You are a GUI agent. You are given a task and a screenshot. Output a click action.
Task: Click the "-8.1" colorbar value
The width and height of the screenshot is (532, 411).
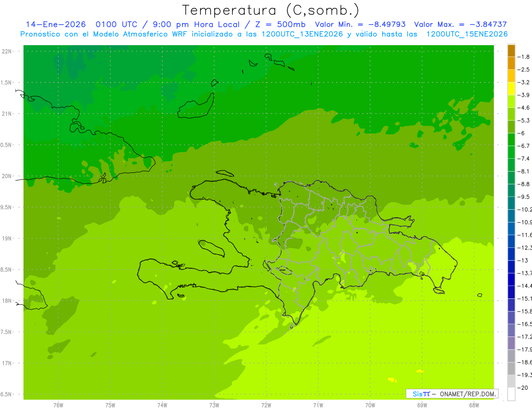524,171
